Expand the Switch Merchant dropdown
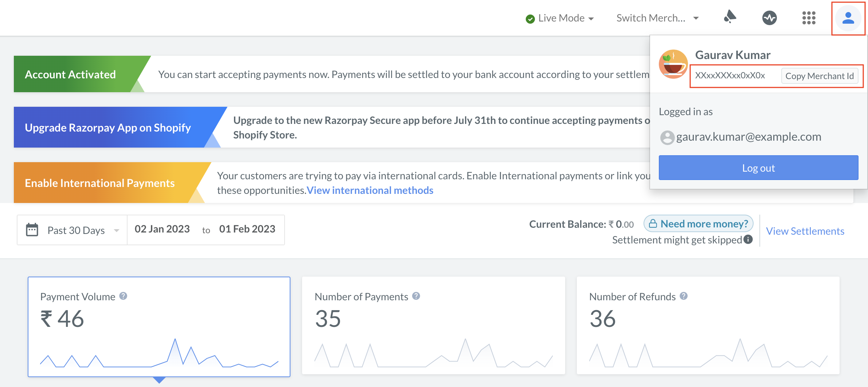 pyautogui.click(x=657, y=18)
